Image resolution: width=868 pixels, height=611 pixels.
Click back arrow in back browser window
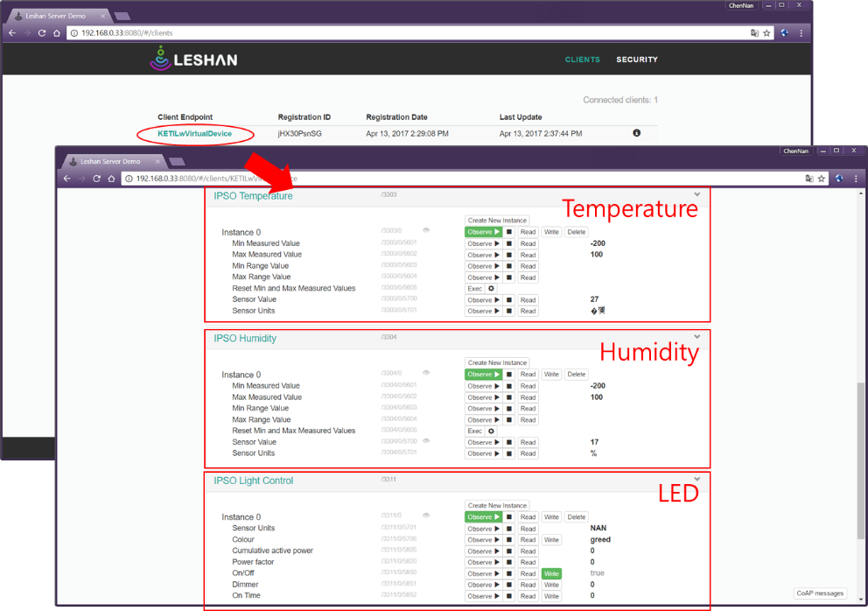12,33
